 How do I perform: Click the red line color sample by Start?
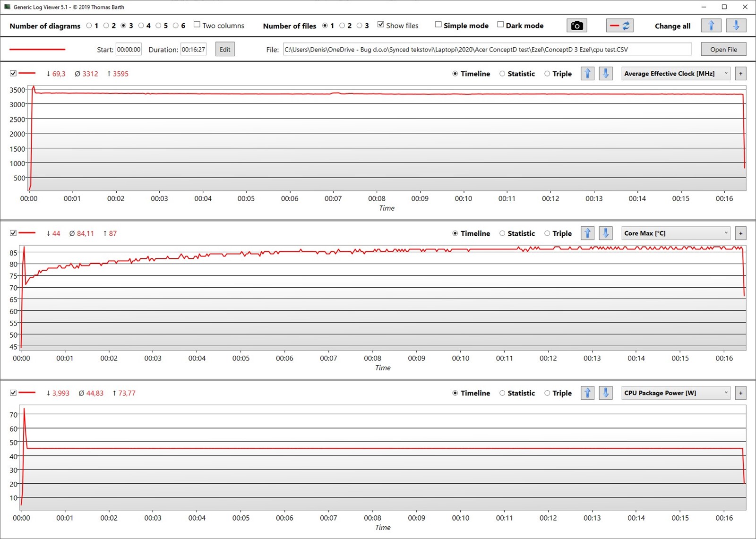37,50
